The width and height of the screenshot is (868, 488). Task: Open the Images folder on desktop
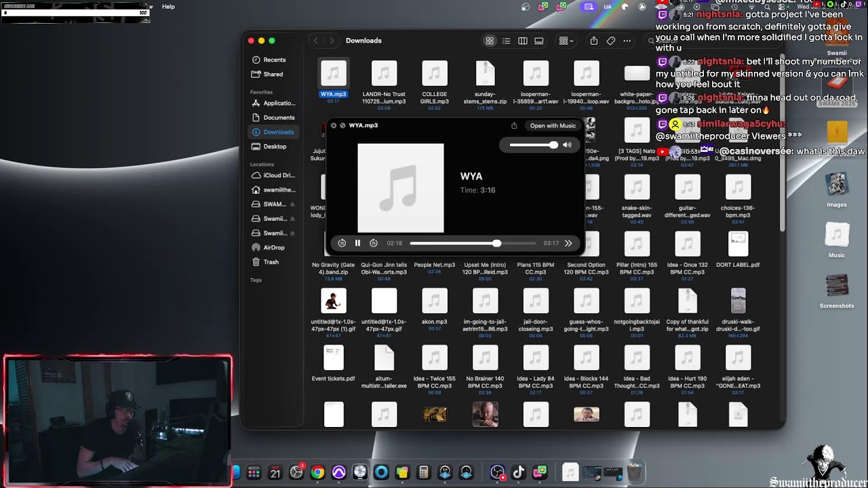[x=837, y=189]
